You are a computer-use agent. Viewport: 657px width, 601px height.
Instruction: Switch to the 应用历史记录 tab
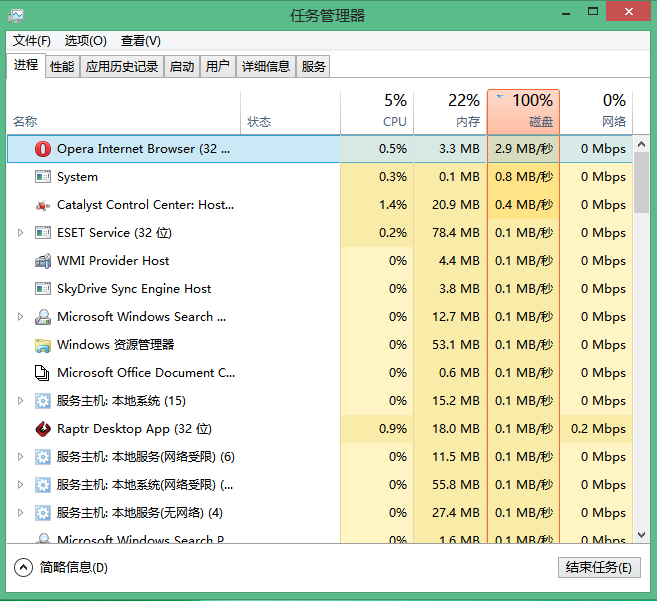[122, 66]
